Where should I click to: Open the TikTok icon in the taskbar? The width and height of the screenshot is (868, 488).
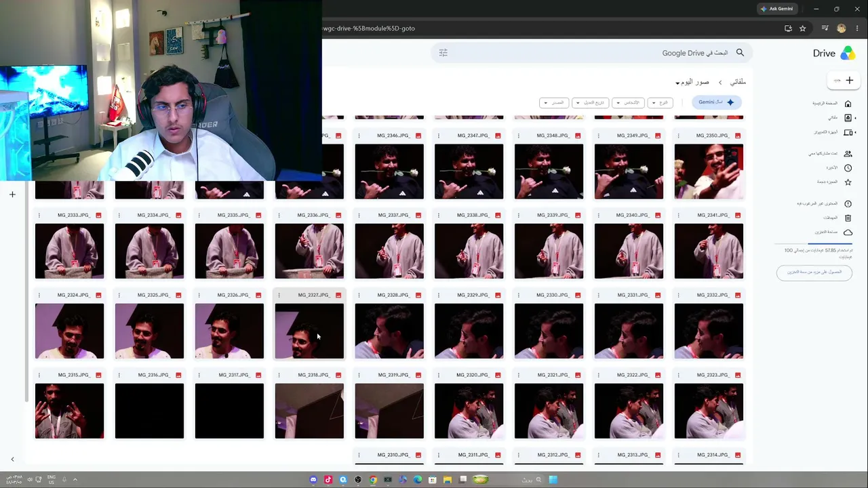pyautogui.click(x=328, y=480)
